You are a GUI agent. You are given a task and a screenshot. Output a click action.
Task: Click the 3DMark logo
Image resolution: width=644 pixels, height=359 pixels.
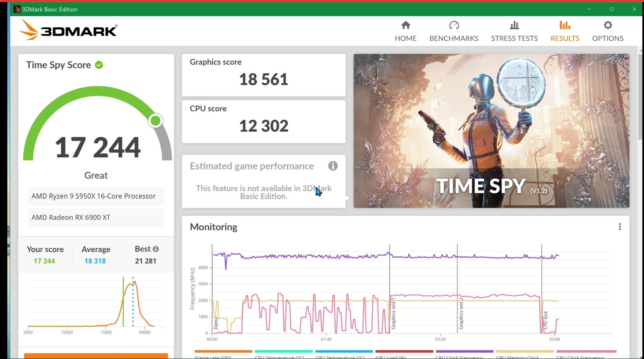tap(68, 30)
